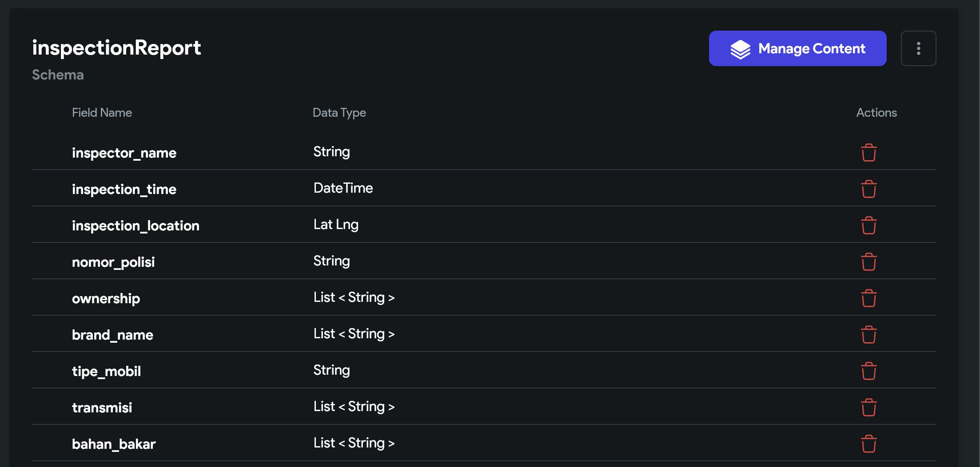Select the inspector_name field name
This screenshot has height=467, width=980.
pyautogui.click(x=124, y=153)
